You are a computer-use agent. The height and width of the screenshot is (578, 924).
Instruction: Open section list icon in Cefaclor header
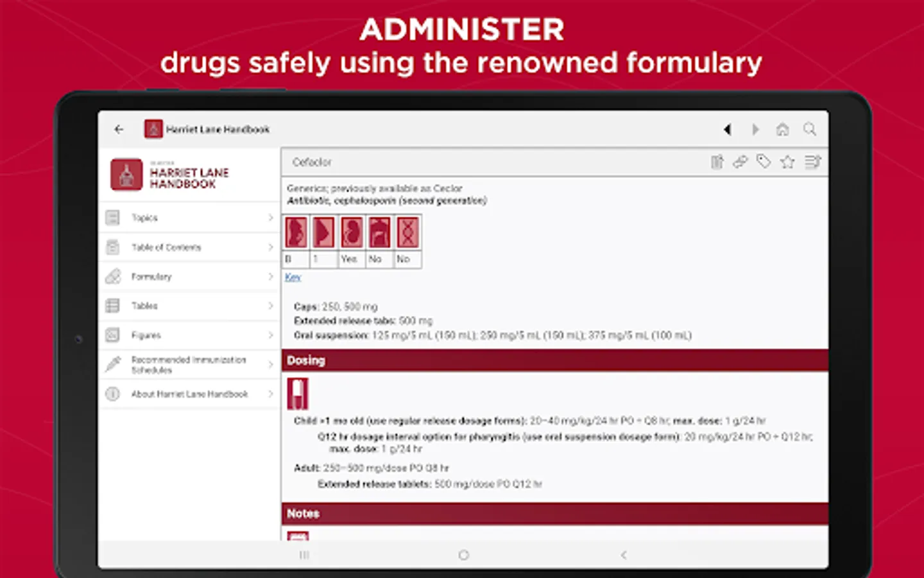click(812, 162)
